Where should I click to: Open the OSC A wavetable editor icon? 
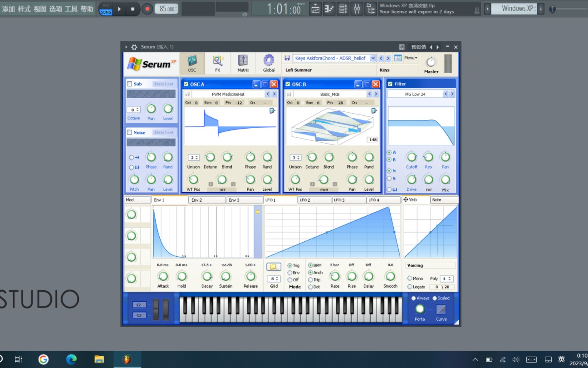[272, 110]
